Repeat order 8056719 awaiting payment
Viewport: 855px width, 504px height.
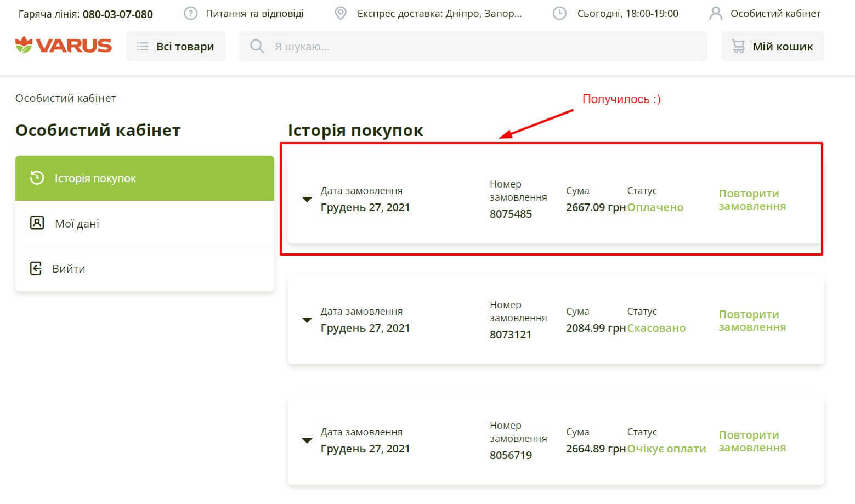click(x=752, y=441)
